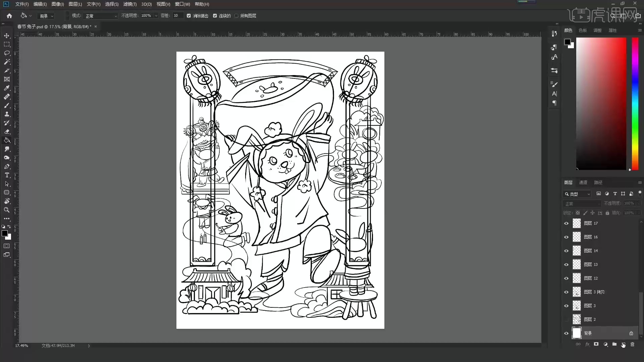The height and width of the screenshot is (362, 644).
Task: Select the Brush tool
Action: click(7, 105)
